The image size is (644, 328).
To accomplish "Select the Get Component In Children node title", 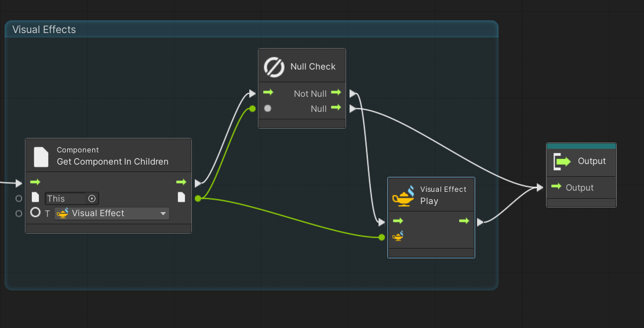I will [x=112, y=162].
